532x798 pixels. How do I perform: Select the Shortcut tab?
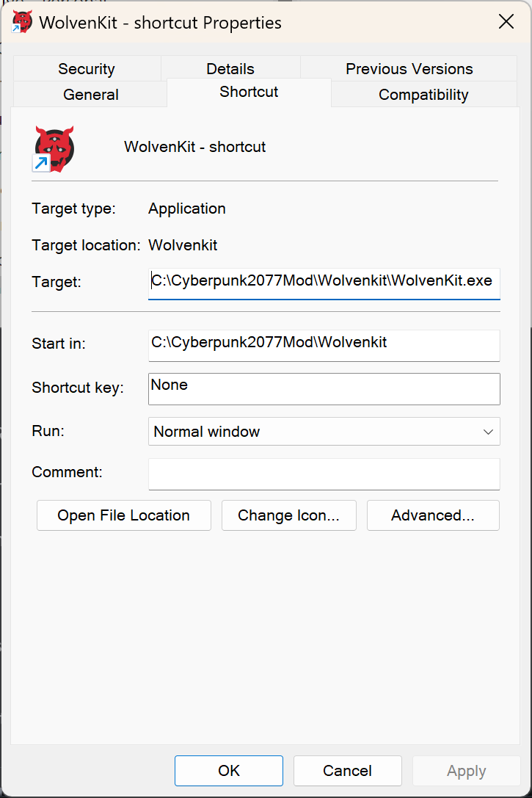(x=249, y=92)
